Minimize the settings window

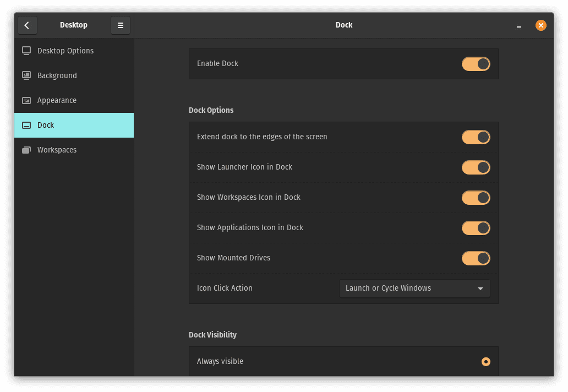click(518, 26)
